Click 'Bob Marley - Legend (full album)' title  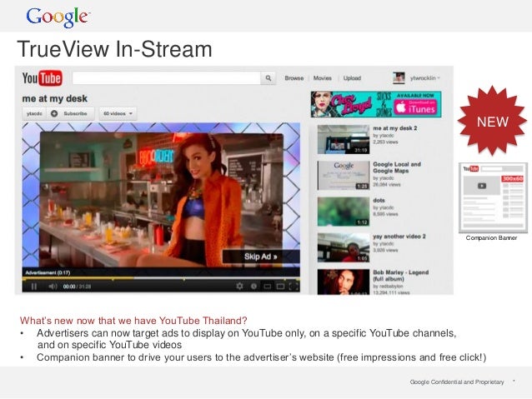(x=401, y=276)
